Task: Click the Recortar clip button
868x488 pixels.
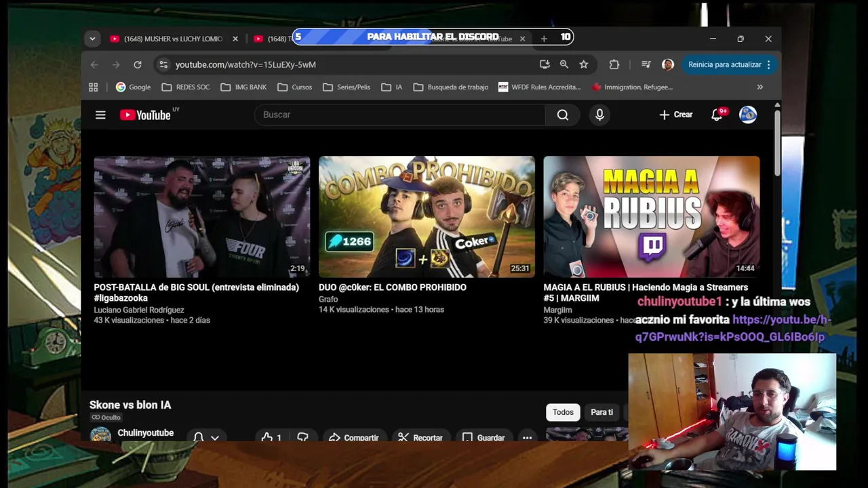Action: point(420,438)
